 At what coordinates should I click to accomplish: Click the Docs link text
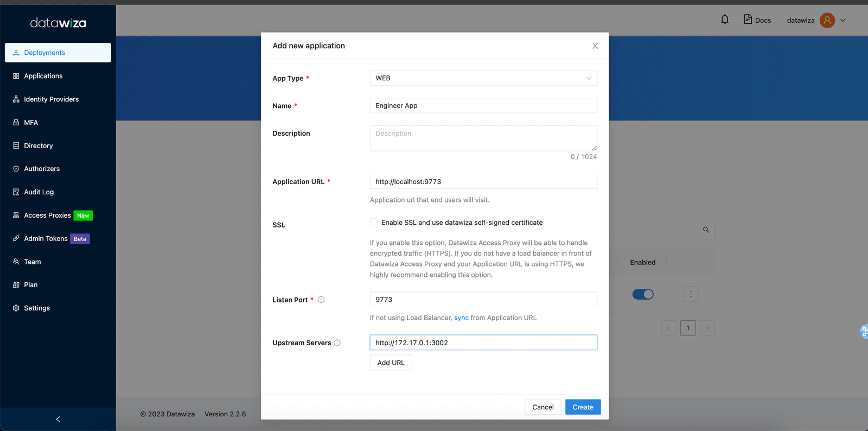[763, 20]
